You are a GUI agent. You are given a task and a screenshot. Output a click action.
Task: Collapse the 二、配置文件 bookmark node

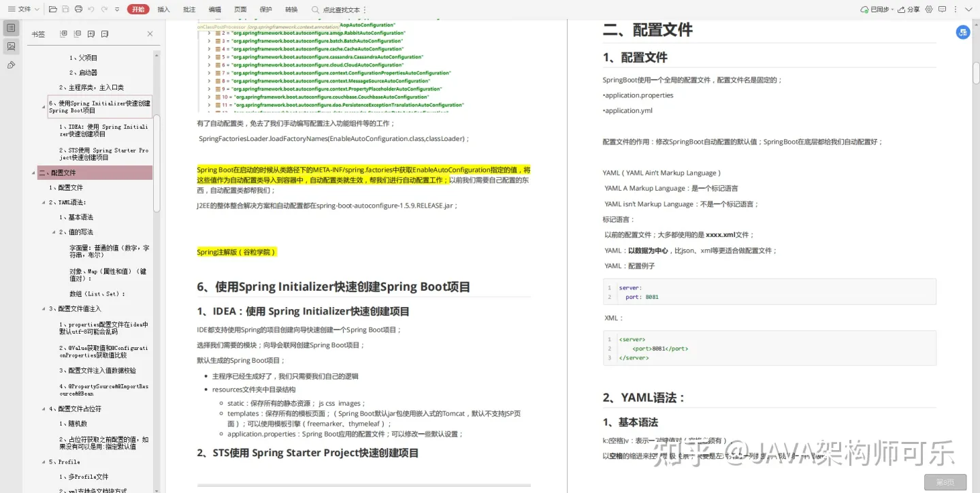[34, 173]
